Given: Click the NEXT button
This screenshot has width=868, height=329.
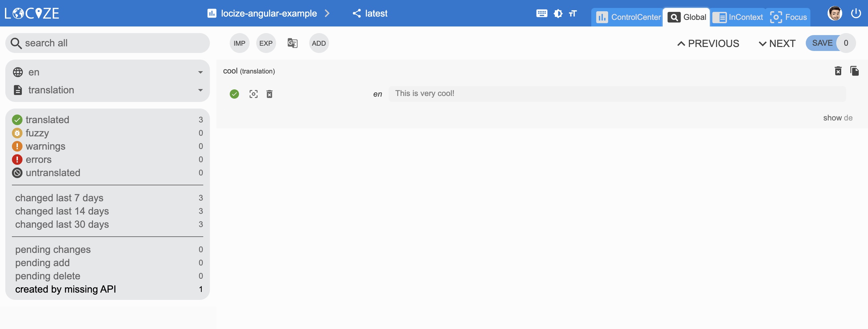Looking at the screenshot, I should 777,43.
